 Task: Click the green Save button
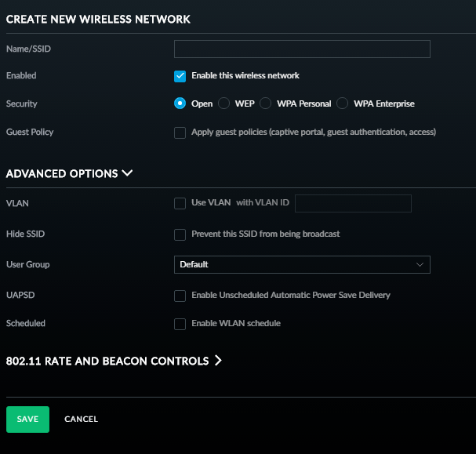tap(27, 419)
